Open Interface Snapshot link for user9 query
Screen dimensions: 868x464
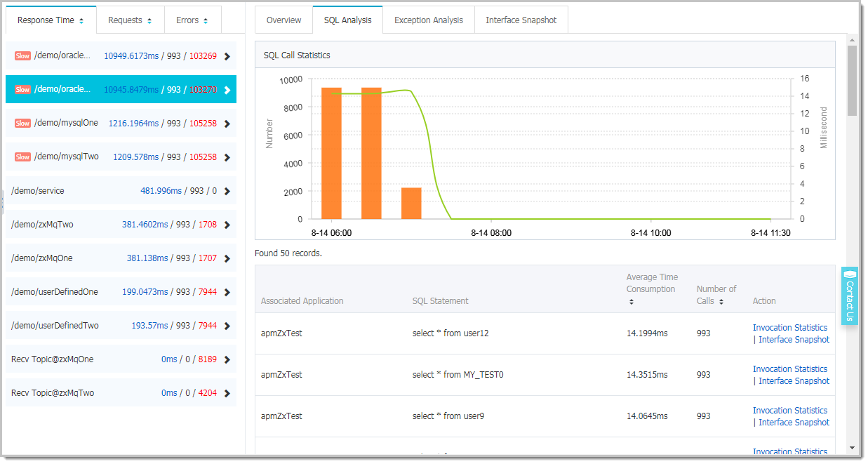click(794, 423)
